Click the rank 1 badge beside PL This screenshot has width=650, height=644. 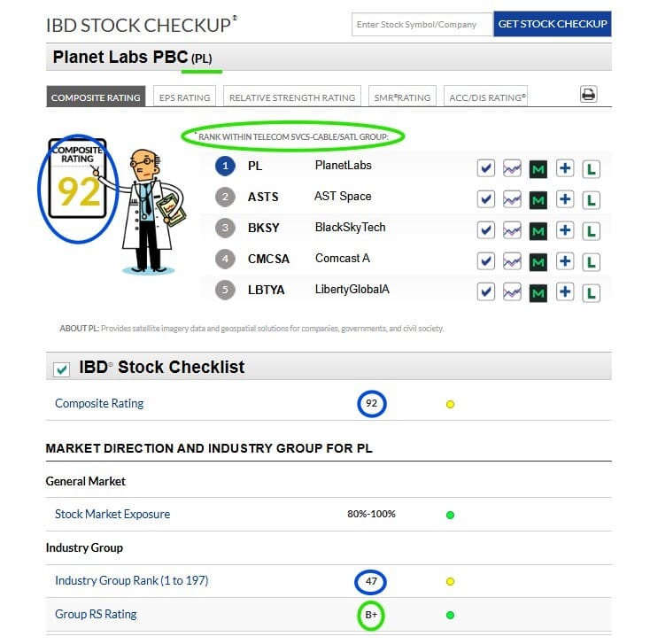(x=225, y=166)
